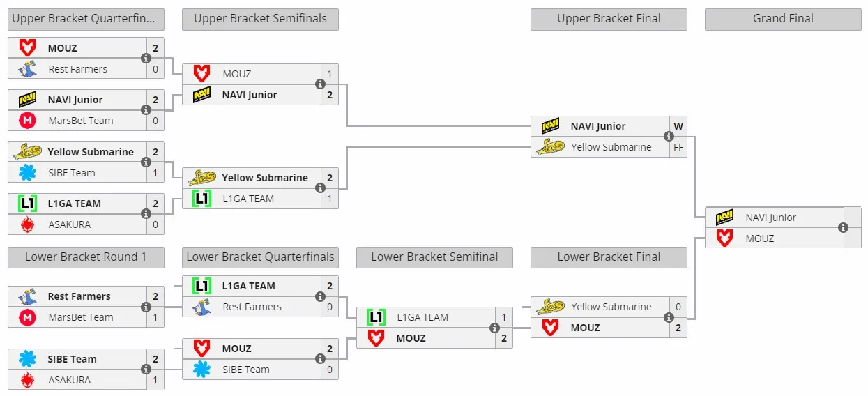Screen dimensions: 868x396
Task: Open match info for MOUZ vs Rest Farmers quarterfinal
Action: pyautogui.click(x=146, y=59)
